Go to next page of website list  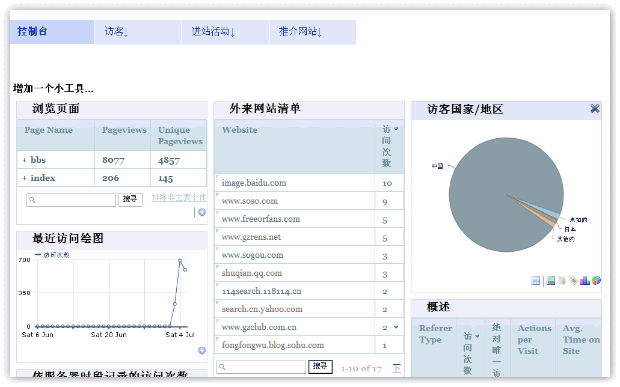(x=397, y=368)
